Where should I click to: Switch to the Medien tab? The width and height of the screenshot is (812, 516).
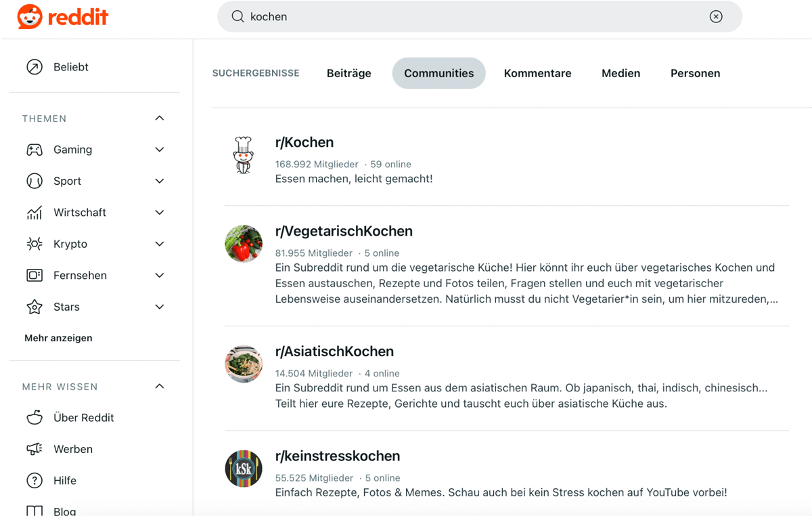click(621, 73)
